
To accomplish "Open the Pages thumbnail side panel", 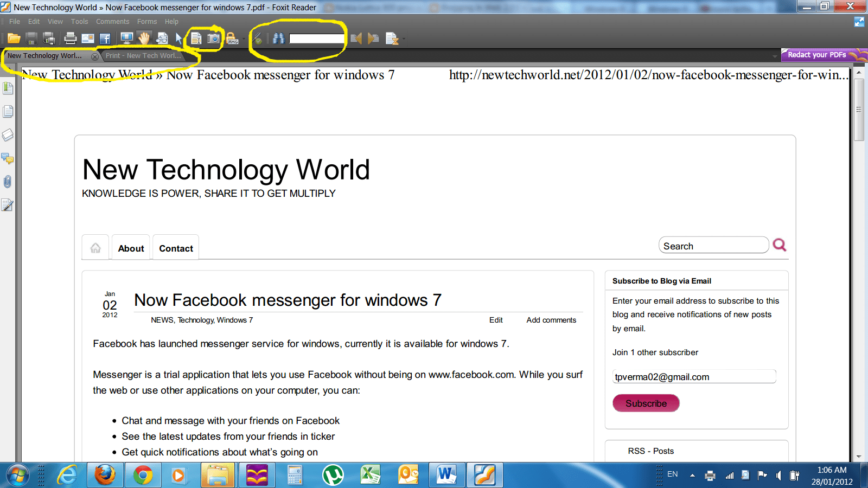I will point(8,112).
